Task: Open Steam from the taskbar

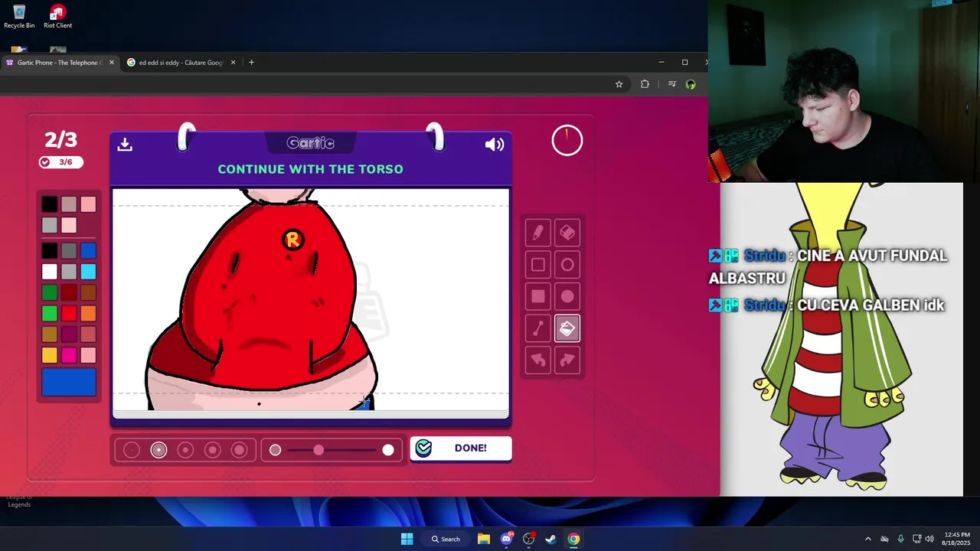Action: coord(550,539)
